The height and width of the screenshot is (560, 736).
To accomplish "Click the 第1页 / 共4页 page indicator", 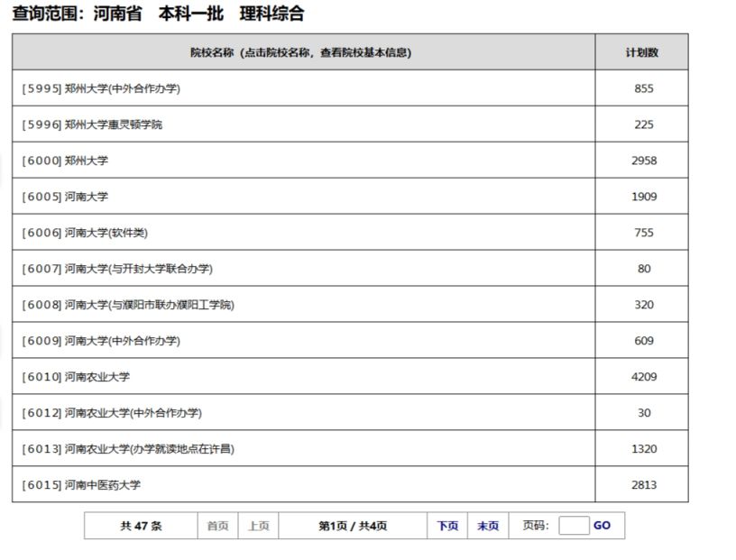I will (x=353, y=526).
